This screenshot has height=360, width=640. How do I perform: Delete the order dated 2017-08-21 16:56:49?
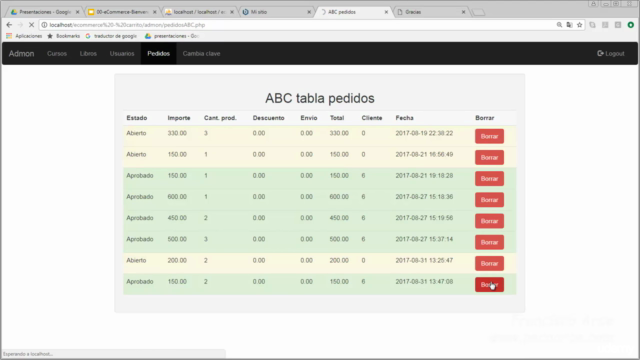tap(489, 158)
